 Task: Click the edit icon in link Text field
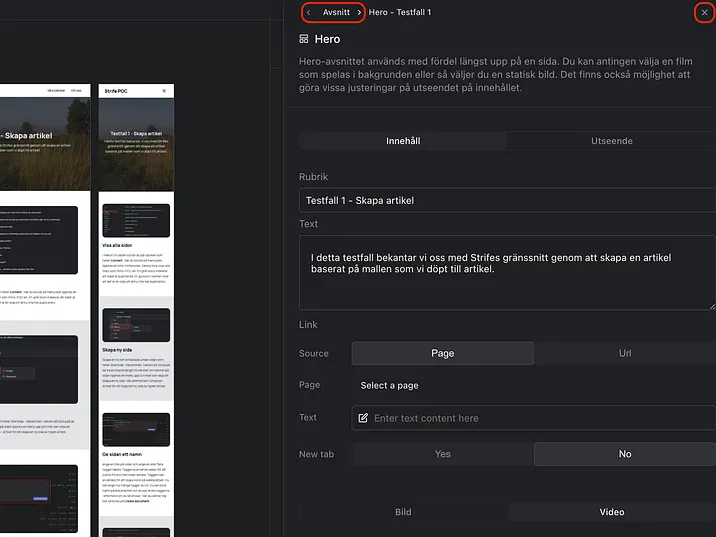[363, 418]
